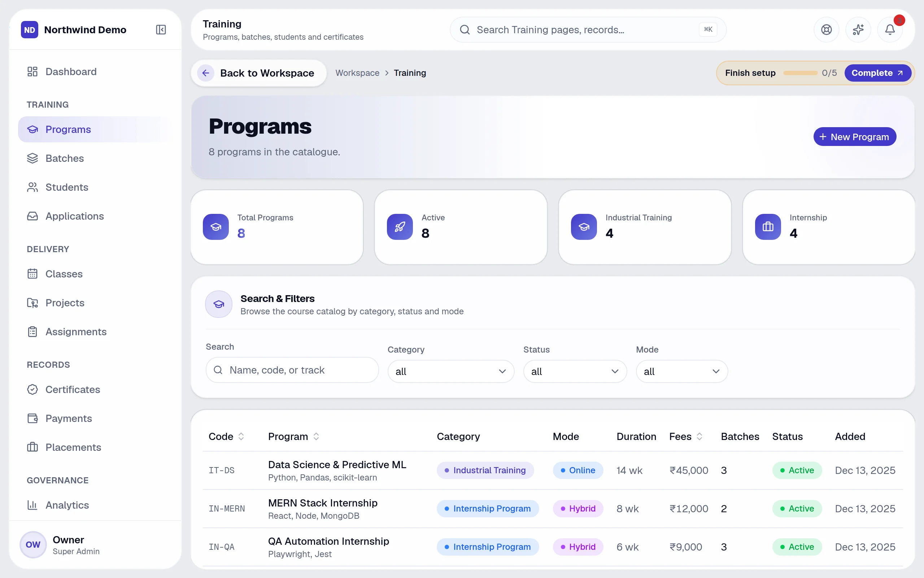Click magnifier icon in top search bar

465,29
